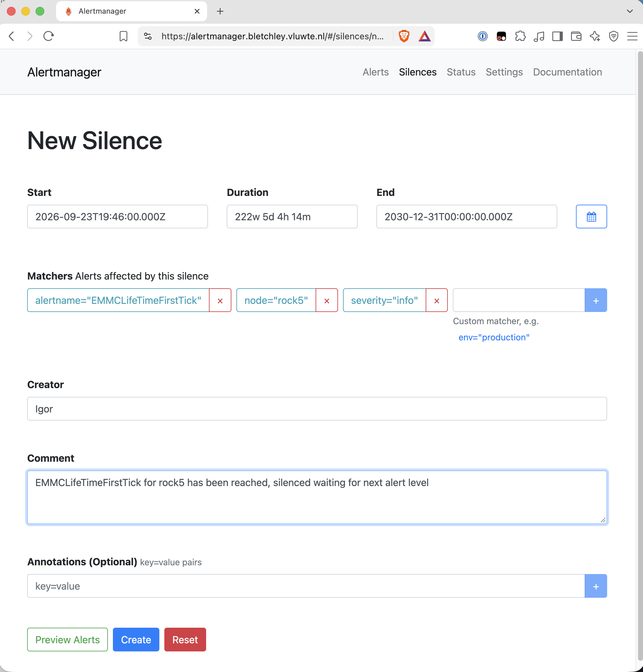Viewport: 643px width, 672px height.
Task: Edit alertname="EMMCLifeTimeFirstTick" matcher
Action: tap(118, 300)
